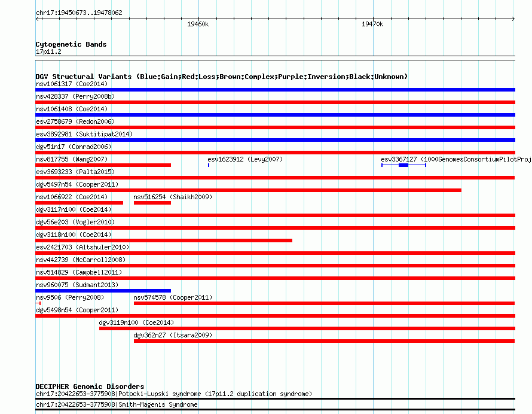Screen dimensions: 532x414
Task: Click the dgv3119n100 (Coe2014) label
Action: tap(136, 322)
